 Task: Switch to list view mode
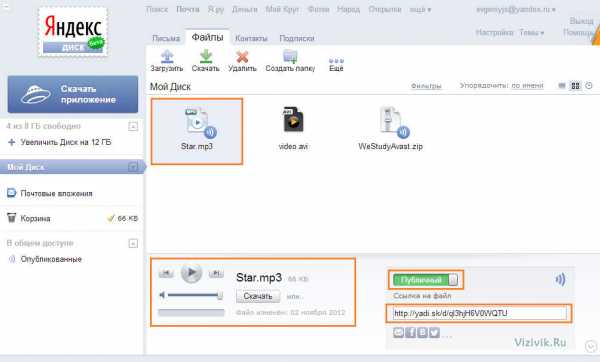tap(562, 86)
